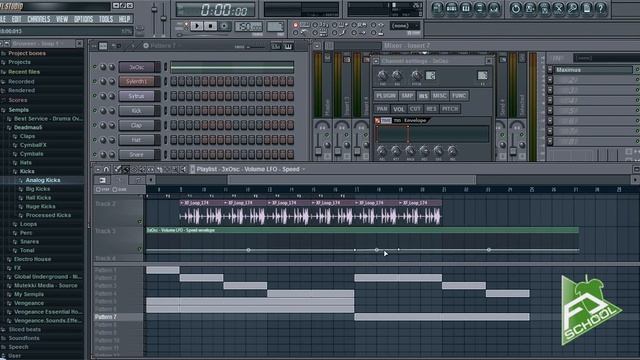Click the 3xOsc channel button
This screenshot has width=640, height=360.
tap(137, 67)
